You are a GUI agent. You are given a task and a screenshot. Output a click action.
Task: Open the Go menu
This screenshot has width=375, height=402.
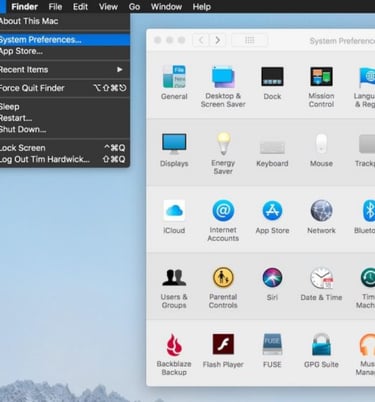(134, 7)
